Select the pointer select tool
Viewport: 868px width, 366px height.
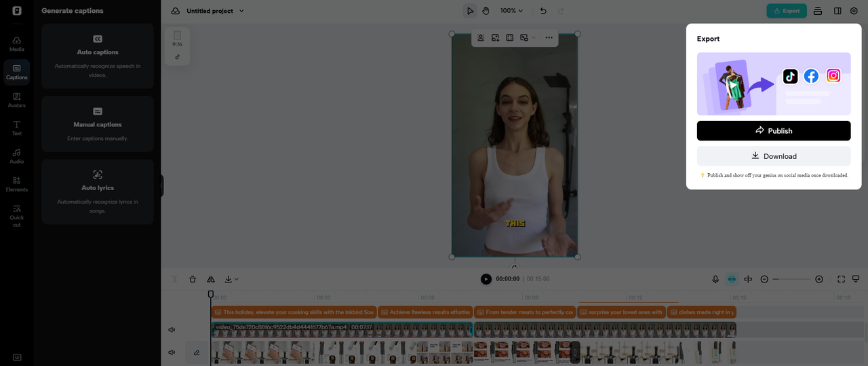point(470,11)
